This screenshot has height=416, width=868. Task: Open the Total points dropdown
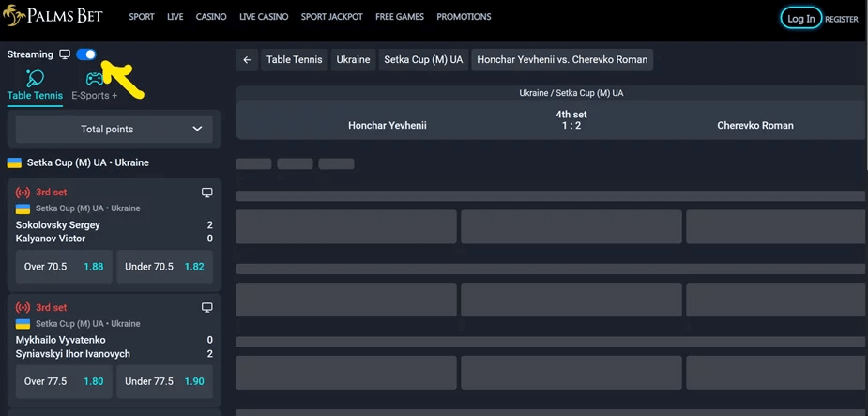[114, 130]
